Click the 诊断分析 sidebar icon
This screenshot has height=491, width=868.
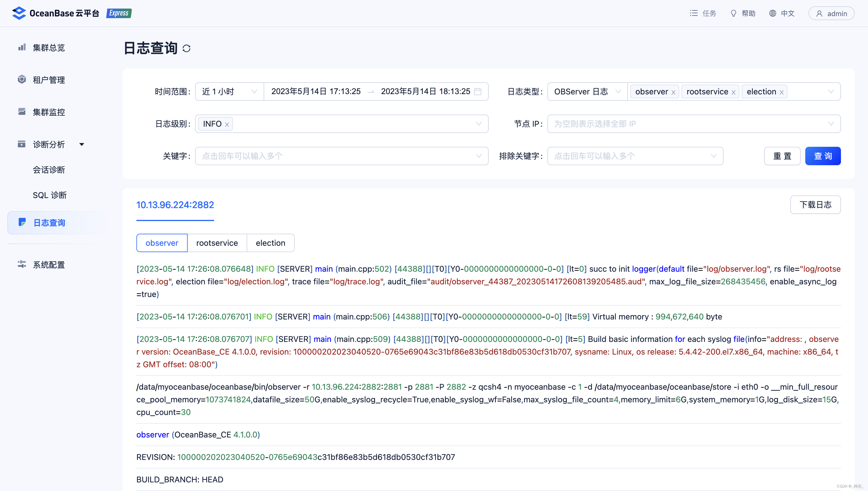[x=22, y=144]
